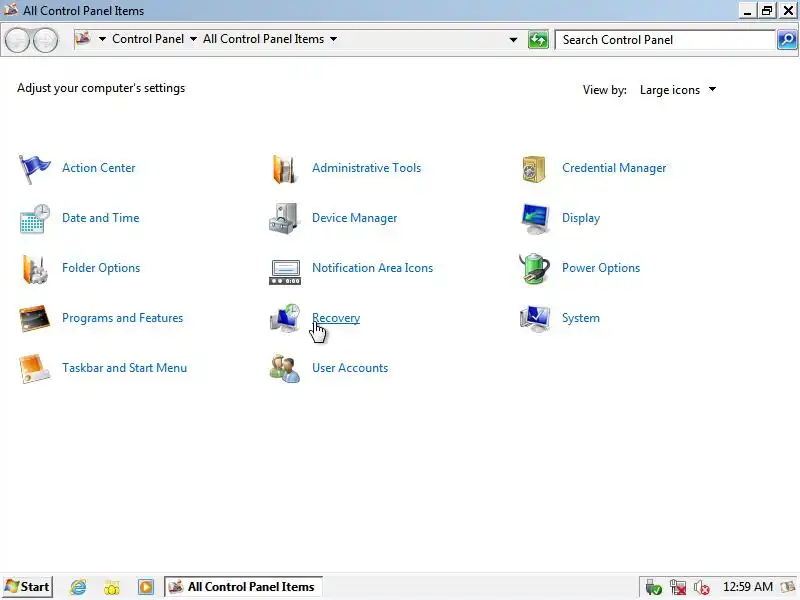Open the address bar history dropdown arrow
The height and width of the screenshot is (600, 800).
tap(513, 39)
